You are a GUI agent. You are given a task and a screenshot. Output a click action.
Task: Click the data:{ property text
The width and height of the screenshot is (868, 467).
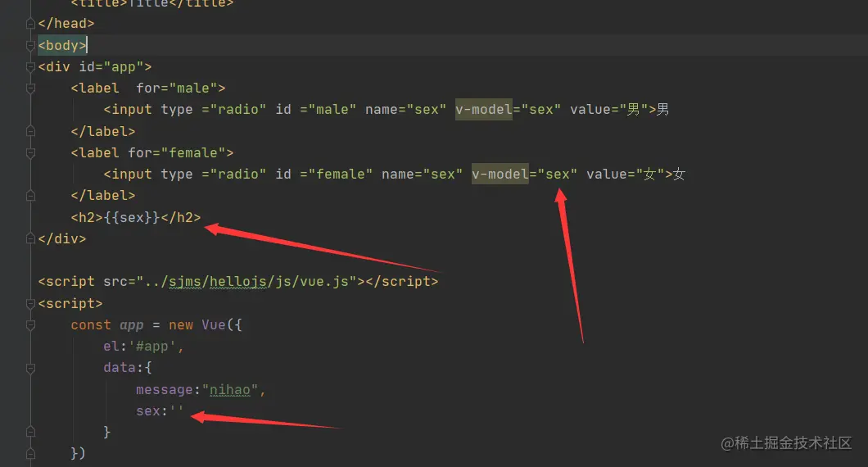tap(127, 369)
